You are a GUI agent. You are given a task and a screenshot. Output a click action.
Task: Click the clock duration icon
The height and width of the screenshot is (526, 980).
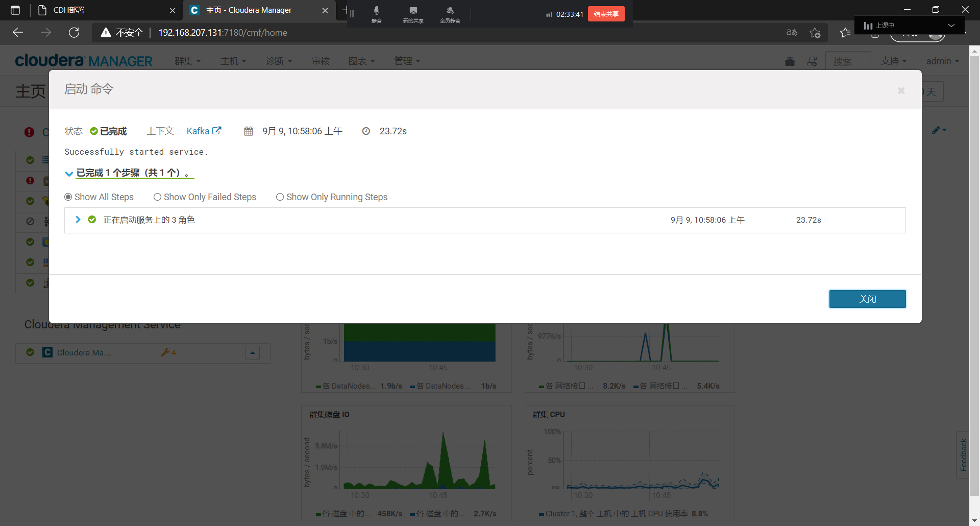click(x=366, y=131)
